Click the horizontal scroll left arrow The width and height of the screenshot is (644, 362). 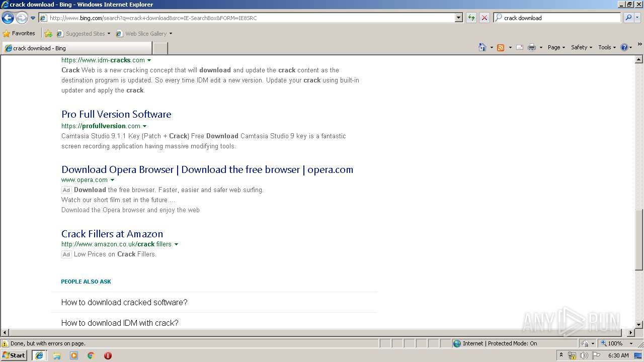5,333
